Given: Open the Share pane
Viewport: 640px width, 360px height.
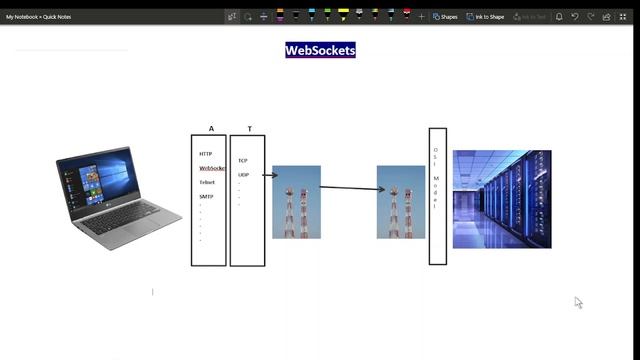Looking at the screenshot, I should click(607, 17).
